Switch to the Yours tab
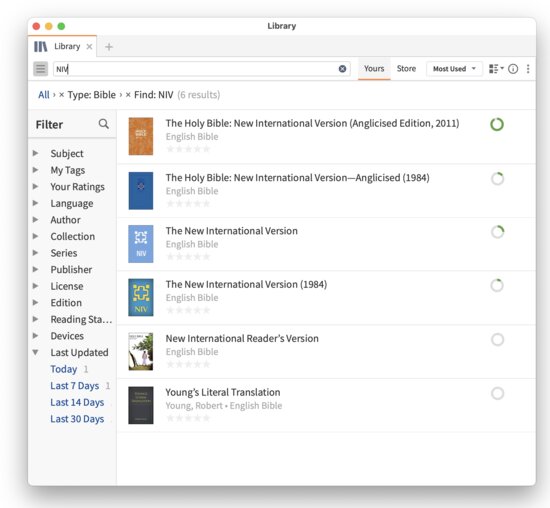 tap(374, 68)
